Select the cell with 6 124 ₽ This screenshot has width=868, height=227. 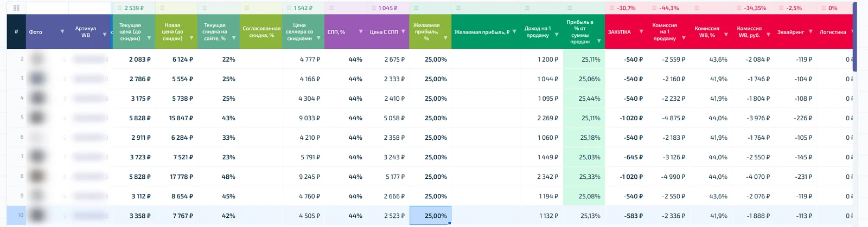[x=176, y=59]
